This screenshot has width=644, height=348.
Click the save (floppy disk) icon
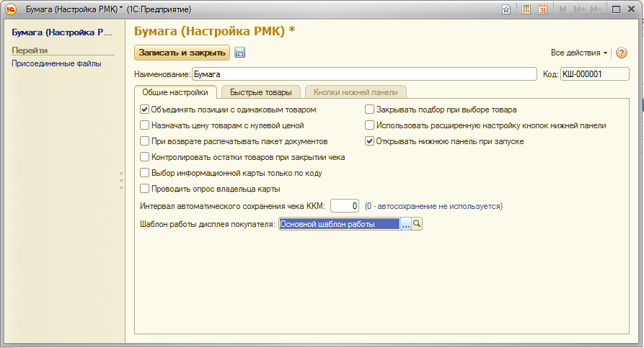tap(240, 53)
